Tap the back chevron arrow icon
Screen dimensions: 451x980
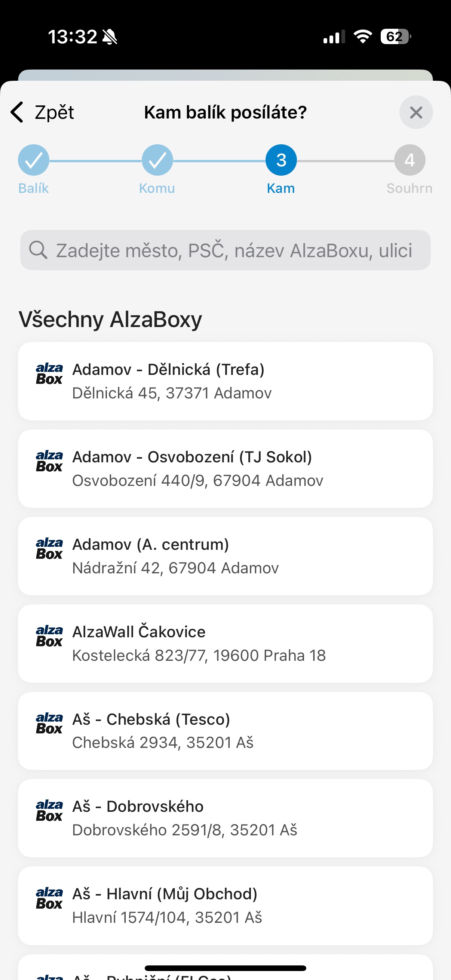18,112
